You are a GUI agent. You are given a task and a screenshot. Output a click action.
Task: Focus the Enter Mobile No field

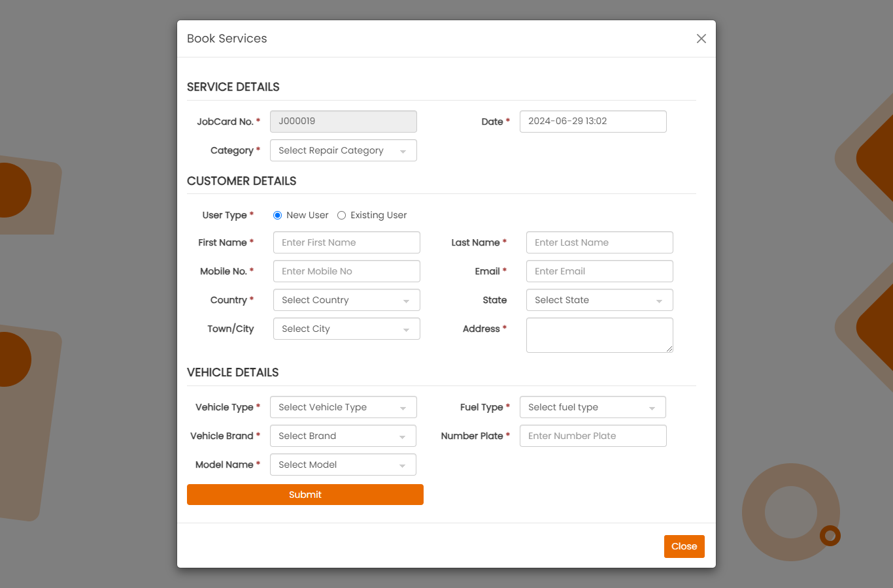click(346, 271)
